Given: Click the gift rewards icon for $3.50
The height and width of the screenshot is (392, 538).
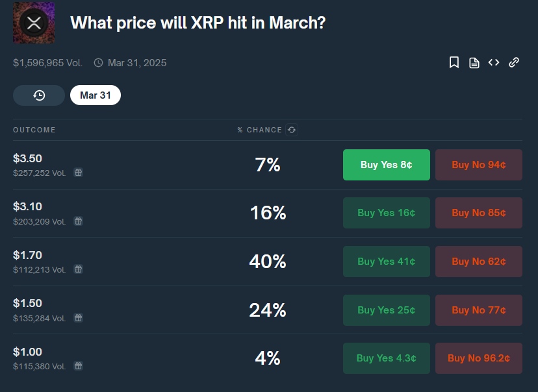Looking at the screenshot, I should point(78,173).
